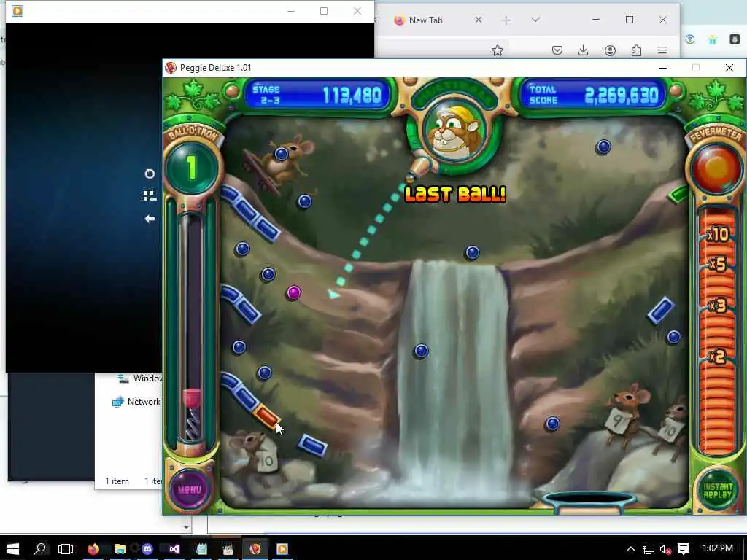747x560 pixels.
Task: Click the blue peg at the waterfall's top edge
Action: click(472, 252)
